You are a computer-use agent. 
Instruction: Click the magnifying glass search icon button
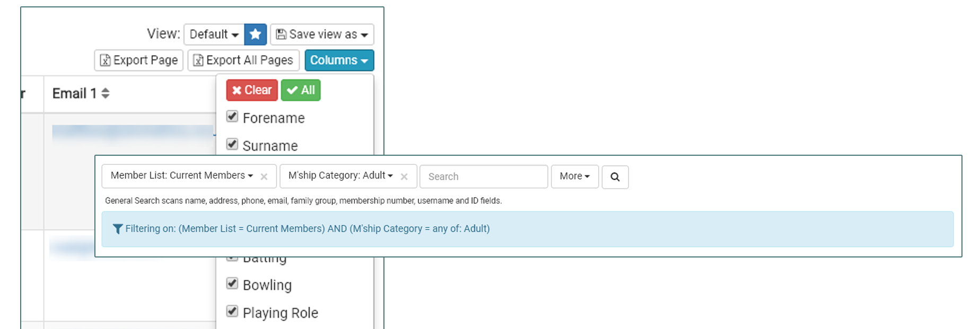[615, 177]
